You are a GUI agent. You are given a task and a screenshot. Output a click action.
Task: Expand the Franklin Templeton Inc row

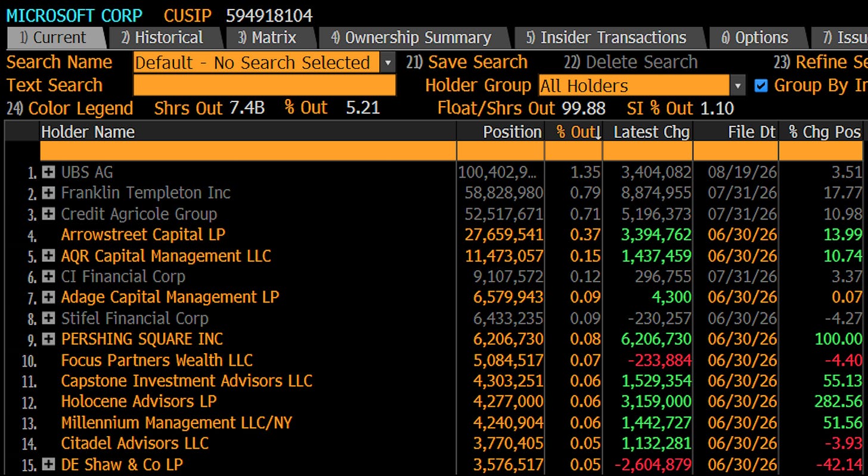click(x=49, y=193)
